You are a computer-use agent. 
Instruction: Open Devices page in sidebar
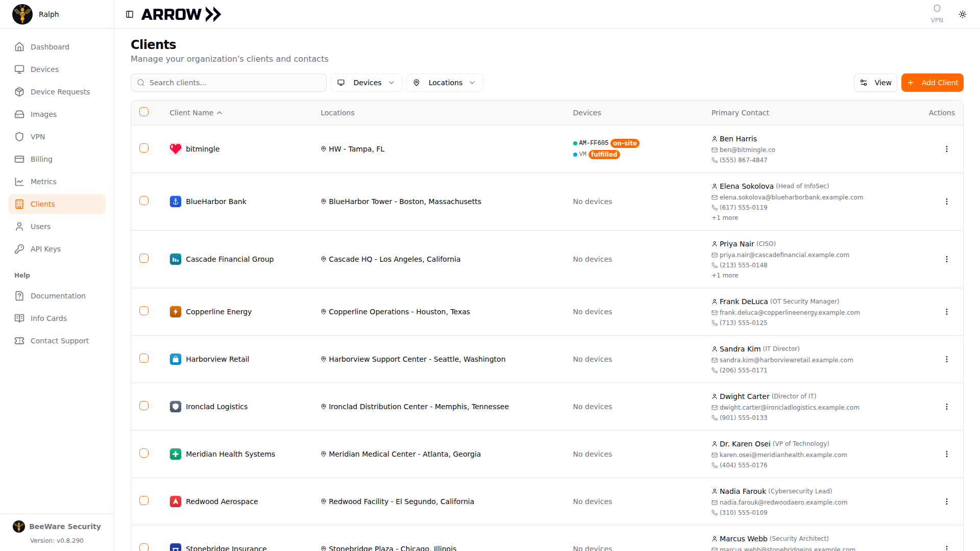57,69
